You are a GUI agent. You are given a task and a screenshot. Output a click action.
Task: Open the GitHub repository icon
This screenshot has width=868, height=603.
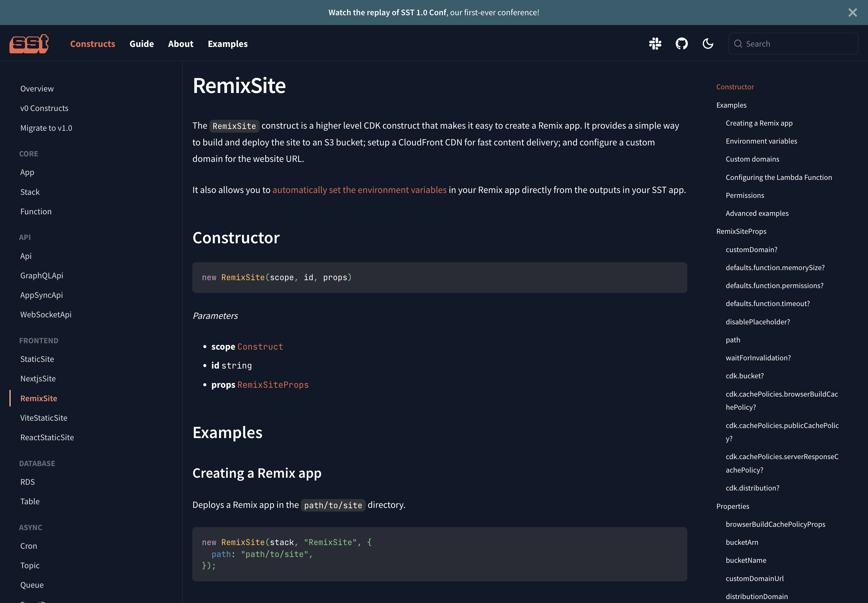tap(681, 44)
